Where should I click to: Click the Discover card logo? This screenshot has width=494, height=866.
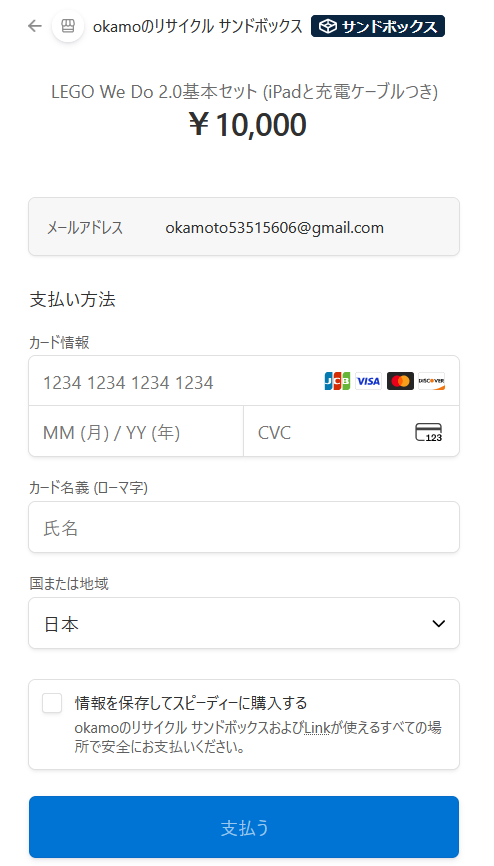click(x=432, y=381)
